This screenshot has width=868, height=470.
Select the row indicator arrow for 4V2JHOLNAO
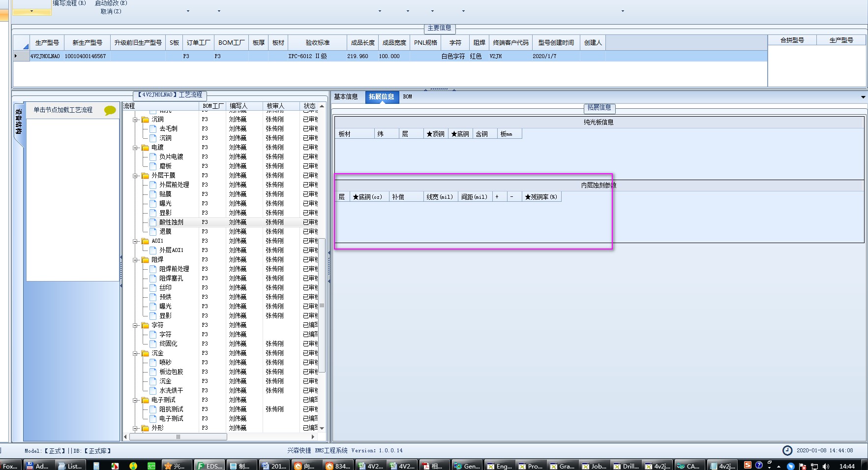pos(16,56)
